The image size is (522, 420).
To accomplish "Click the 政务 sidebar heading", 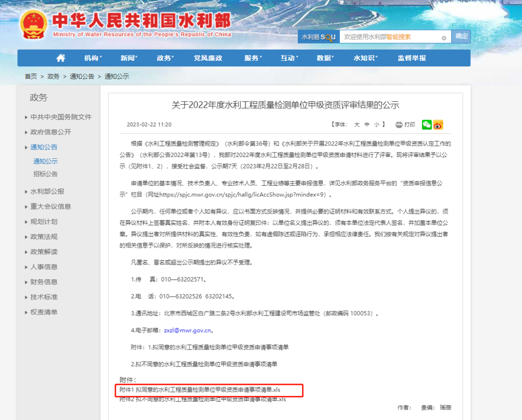I will coord(39,98).
